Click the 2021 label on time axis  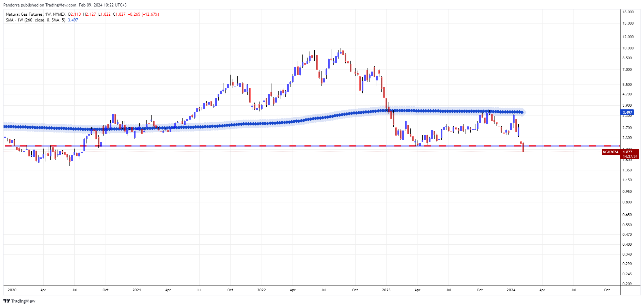click(x=137, y=290)
